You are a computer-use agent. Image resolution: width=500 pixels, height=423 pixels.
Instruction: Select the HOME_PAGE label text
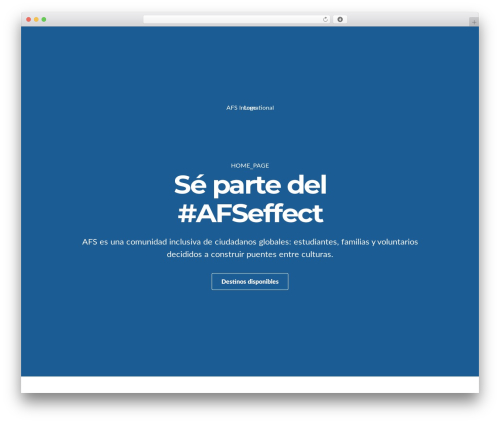pos(250,166)
